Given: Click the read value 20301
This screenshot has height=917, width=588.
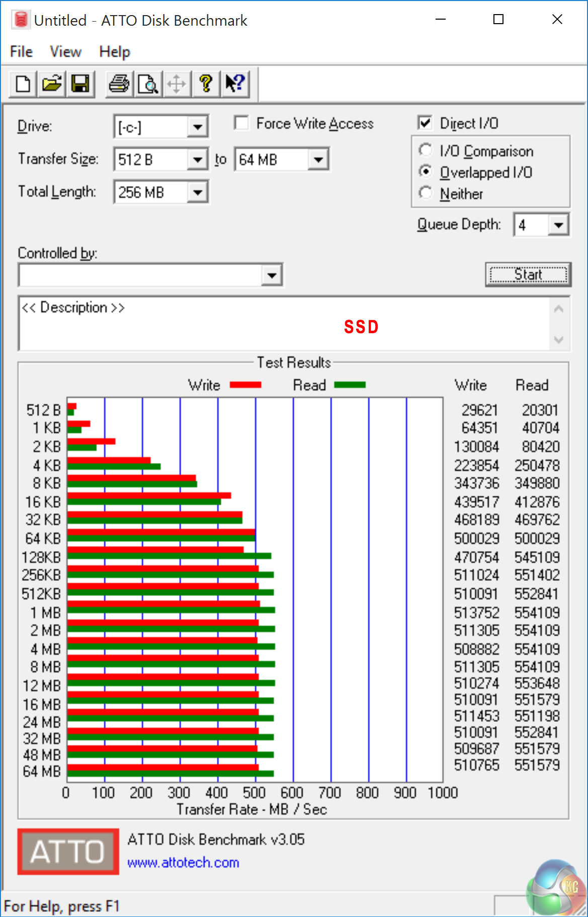Looking at the screenshot, I should (540, 410).
